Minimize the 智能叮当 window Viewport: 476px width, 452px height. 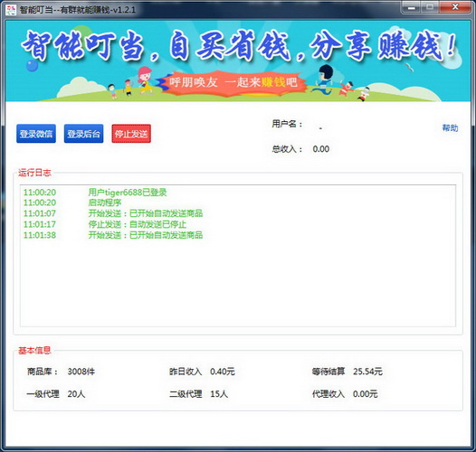coord(412,7)
